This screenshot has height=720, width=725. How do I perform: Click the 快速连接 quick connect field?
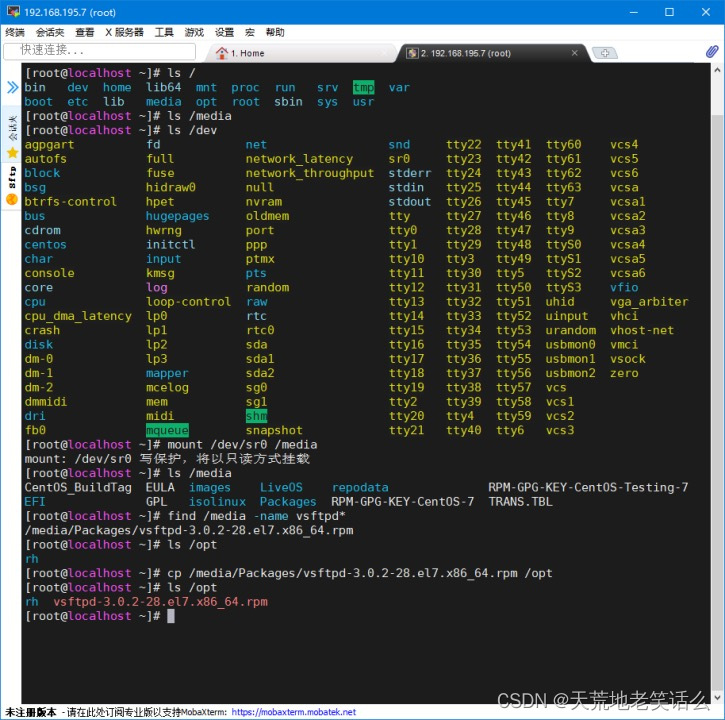tap(99, 51)
